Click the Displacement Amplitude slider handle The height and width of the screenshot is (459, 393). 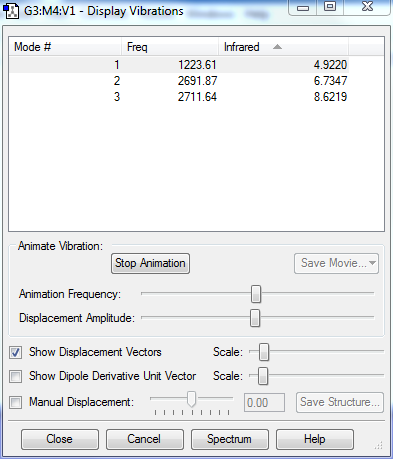coord(255,318)
